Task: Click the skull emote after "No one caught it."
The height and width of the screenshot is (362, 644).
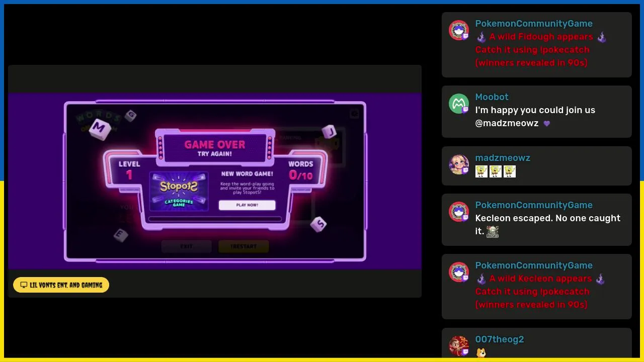Action: tap(493, 232)
